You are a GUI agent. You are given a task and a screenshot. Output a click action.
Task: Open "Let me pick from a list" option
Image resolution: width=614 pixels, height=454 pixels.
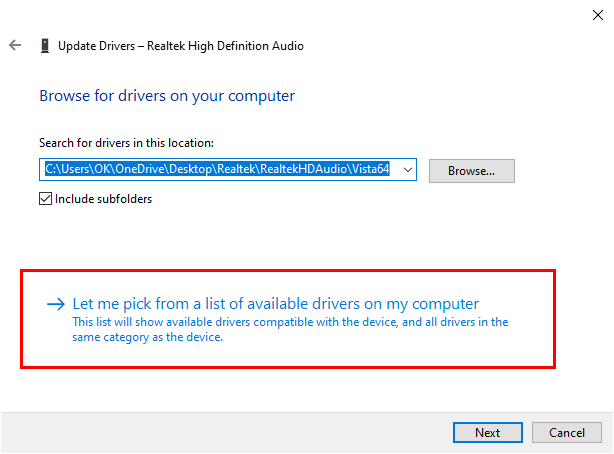click(x=276, y=304)
